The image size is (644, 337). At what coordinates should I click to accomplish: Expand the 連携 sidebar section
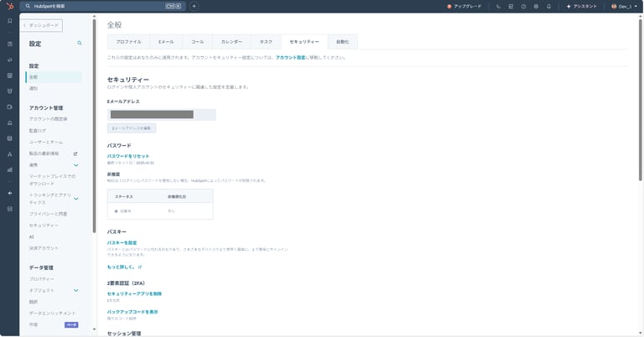pos(76,165)
